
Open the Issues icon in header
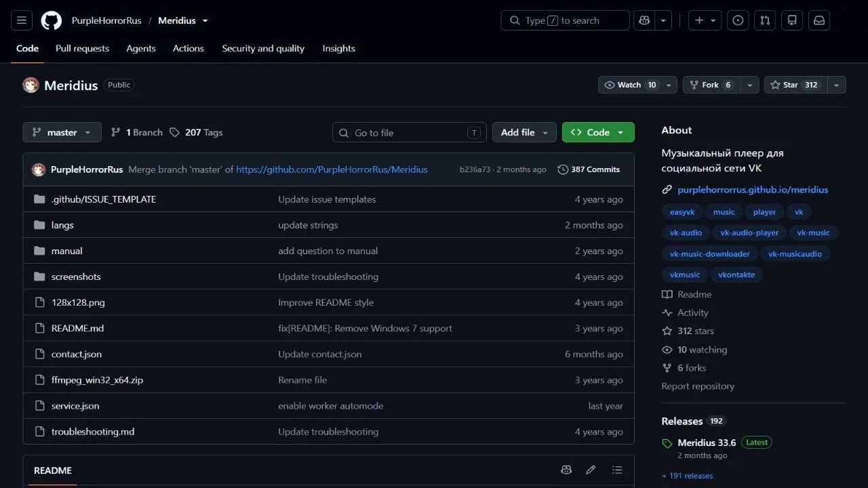738,20
